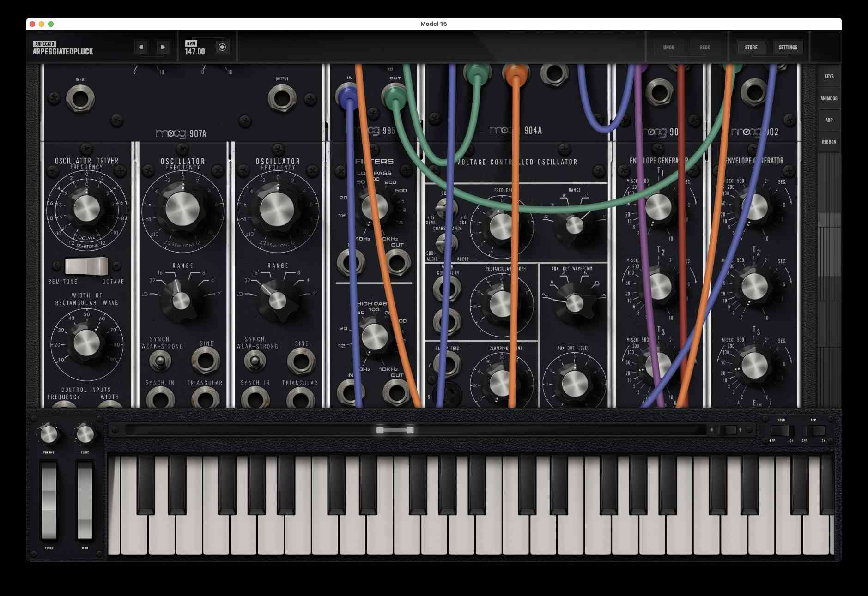Click the first Oscillator SYNCH. IN jack

[160, 397]
